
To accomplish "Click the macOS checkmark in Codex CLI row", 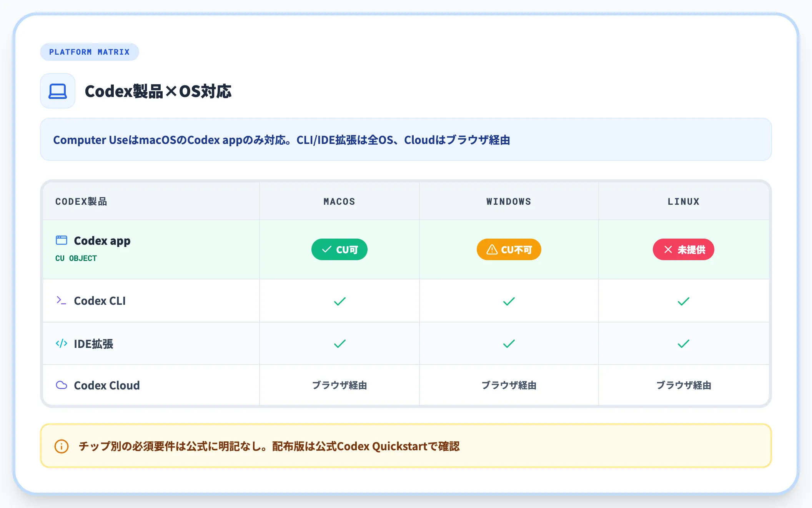I will point(340,301).
